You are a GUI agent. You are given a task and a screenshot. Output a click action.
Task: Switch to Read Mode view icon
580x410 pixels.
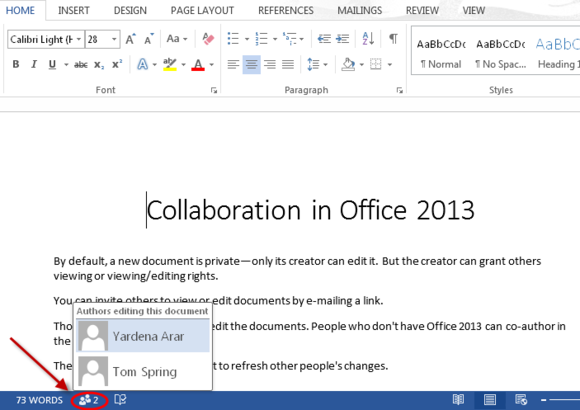point(458,400)
